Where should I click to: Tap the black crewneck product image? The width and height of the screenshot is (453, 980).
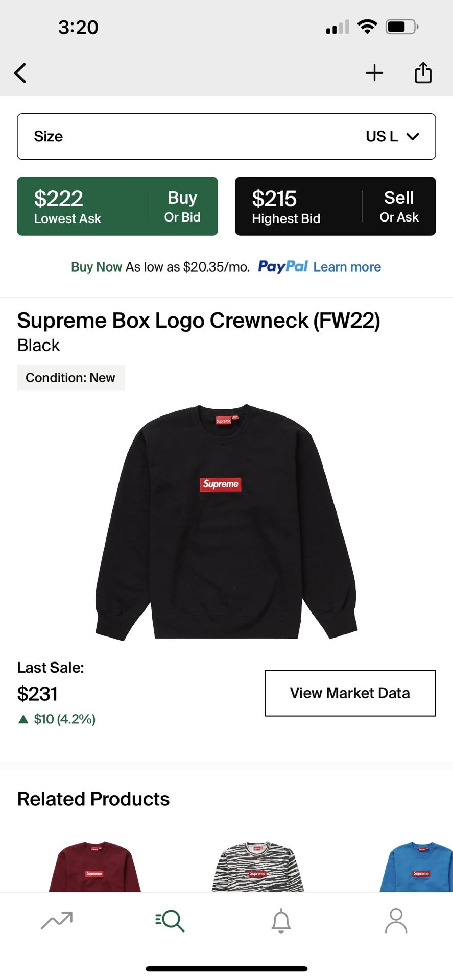(x=226, y=522)
